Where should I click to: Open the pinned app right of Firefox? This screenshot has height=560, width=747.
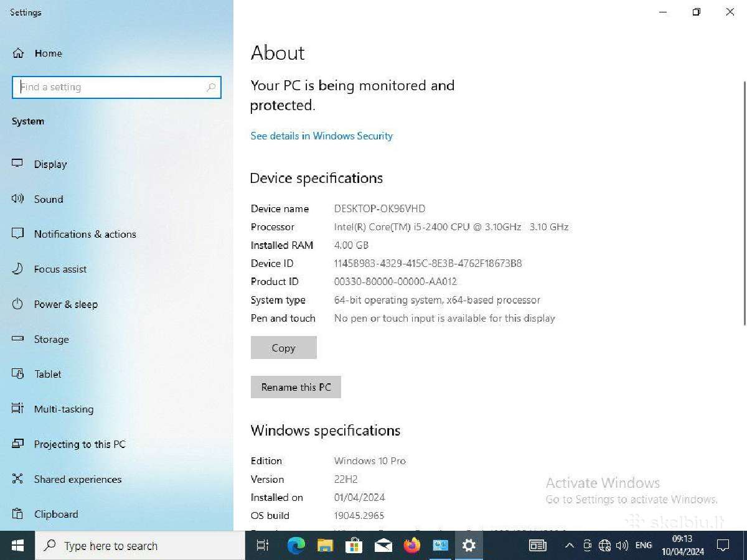440,546
